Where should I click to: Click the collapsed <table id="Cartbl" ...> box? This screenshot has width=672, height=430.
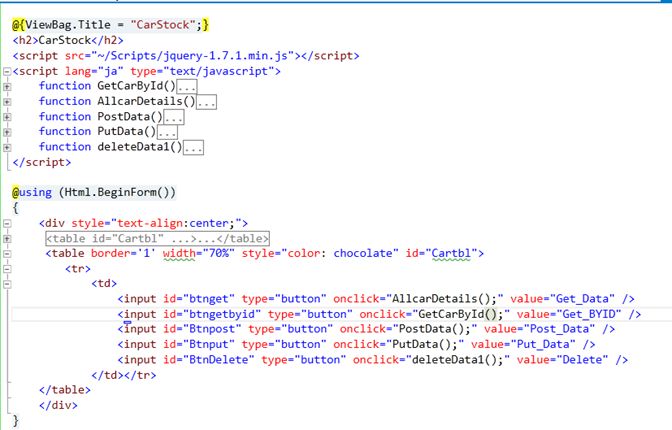click(157, 238)
